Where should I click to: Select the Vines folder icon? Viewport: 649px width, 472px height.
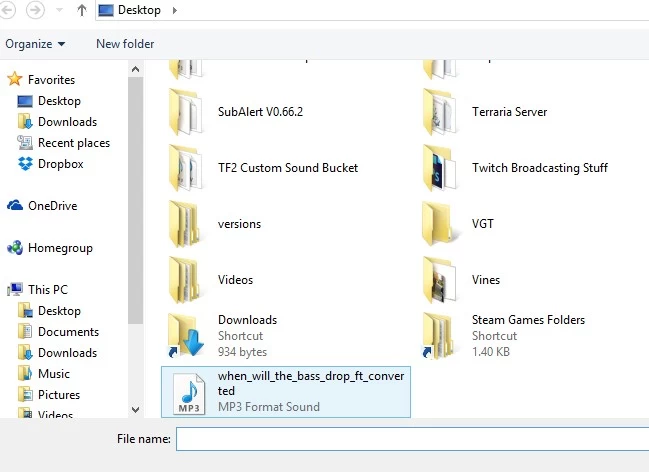pos(440,280)
